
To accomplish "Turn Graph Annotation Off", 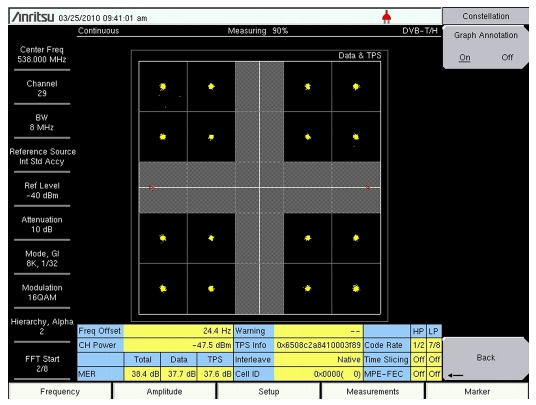I will [x=507, y=57].
